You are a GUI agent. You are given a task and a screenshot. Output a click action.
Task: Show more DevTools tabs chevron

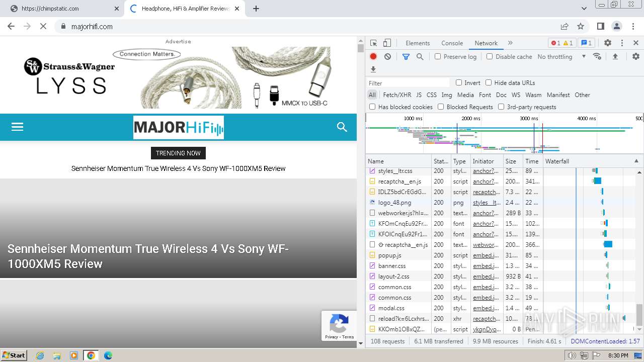pyautogui.click(x=510, y=43)
